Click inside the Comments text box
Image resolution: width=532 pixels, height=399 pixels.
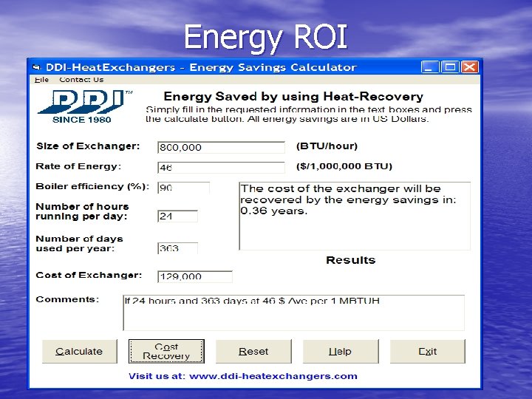(x=294, y=313)
